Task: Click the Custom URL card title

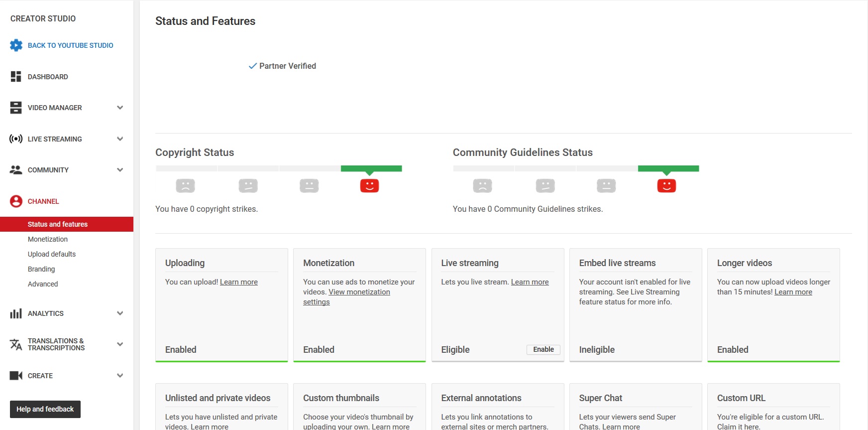Action: click(x=741, y=398)
